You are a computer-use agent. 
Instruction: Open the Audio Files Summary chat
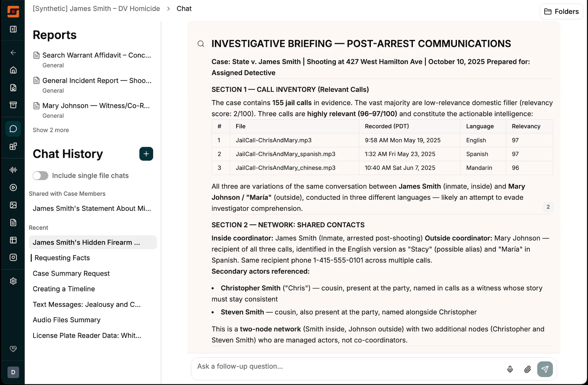pos(67,320)
